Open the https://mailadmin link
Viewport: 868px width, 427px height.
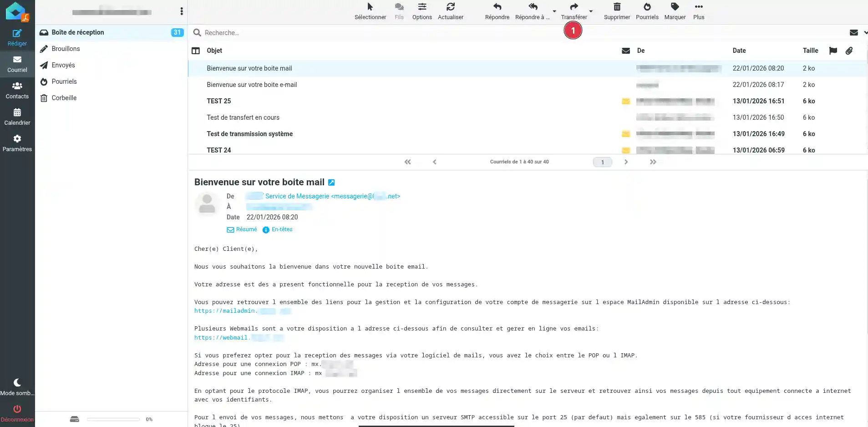[x=243, y=311]
